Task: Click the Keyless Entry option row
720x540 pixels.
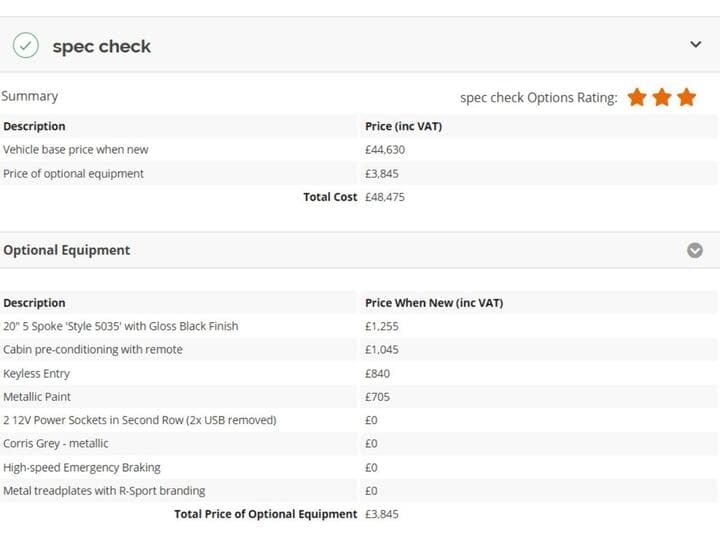Action: point(358,373)
